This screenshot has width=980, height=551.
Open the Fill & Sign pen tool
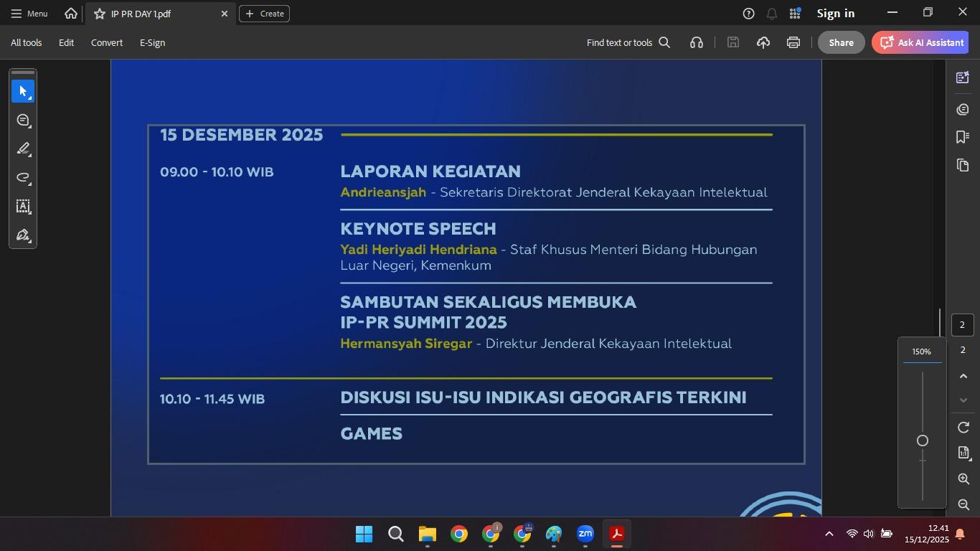tap(23, 235)
